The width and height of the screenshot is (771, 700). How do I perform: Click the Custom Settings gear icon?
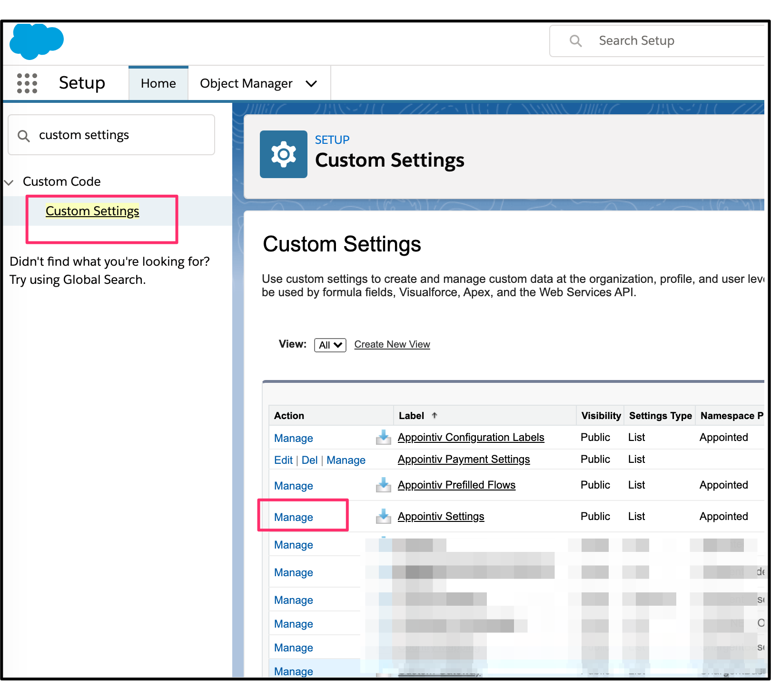[284, 154]
